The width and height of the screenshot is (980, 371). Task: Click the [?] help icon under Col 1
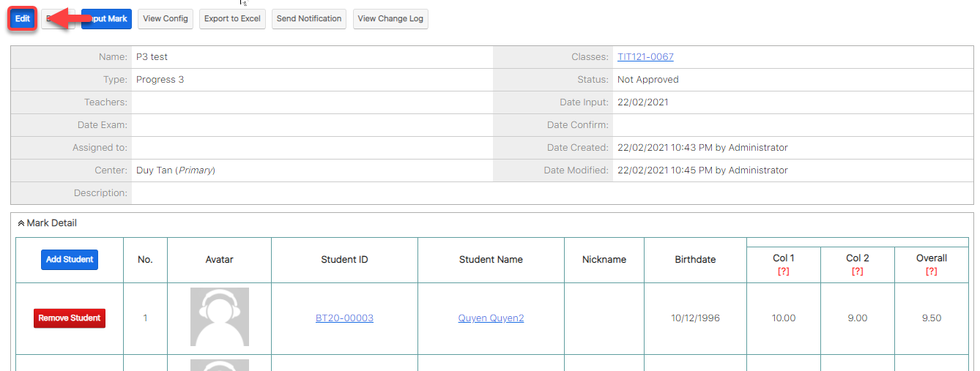pyautogui.click(x=784, y=271)
